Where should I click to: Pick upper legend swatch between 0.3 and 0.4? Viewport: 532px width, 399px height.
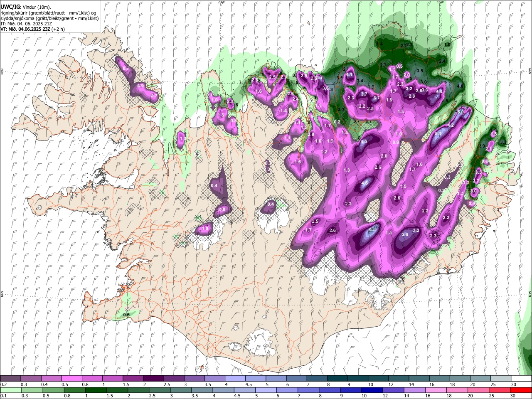31,379
